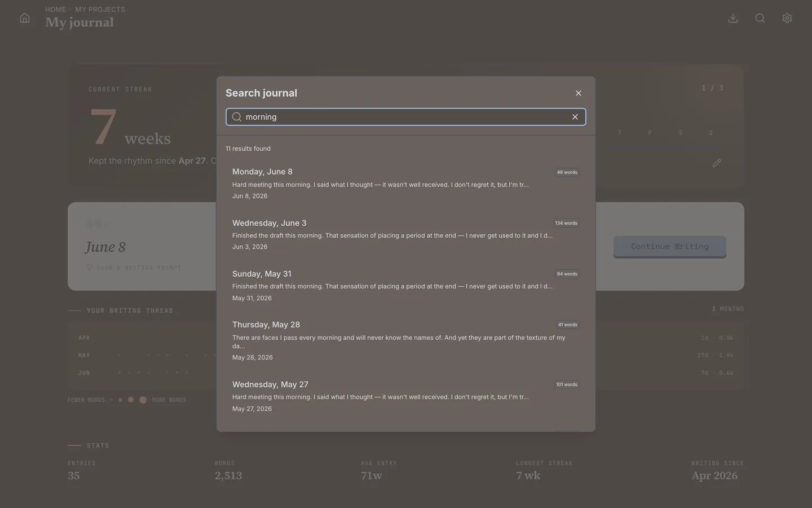812x508 pixels.
Task: Select the pencil edit icon
Action: [717, 163]
